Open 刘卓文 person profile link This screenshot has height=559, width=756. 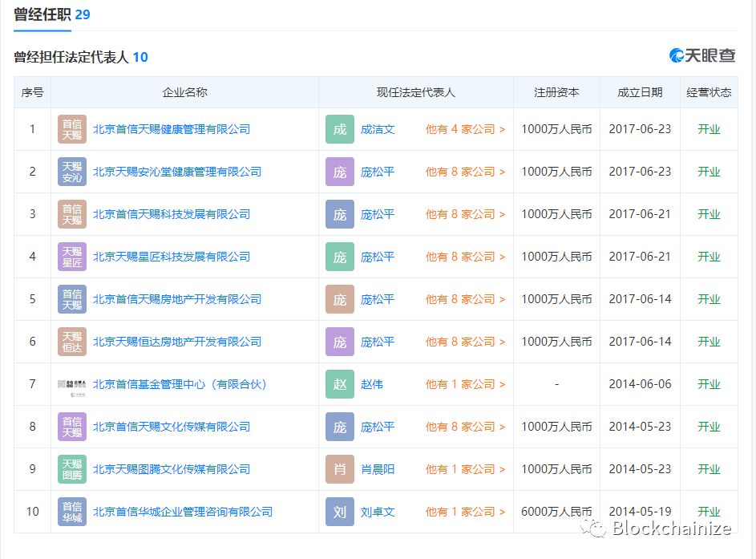coord(378,512)
